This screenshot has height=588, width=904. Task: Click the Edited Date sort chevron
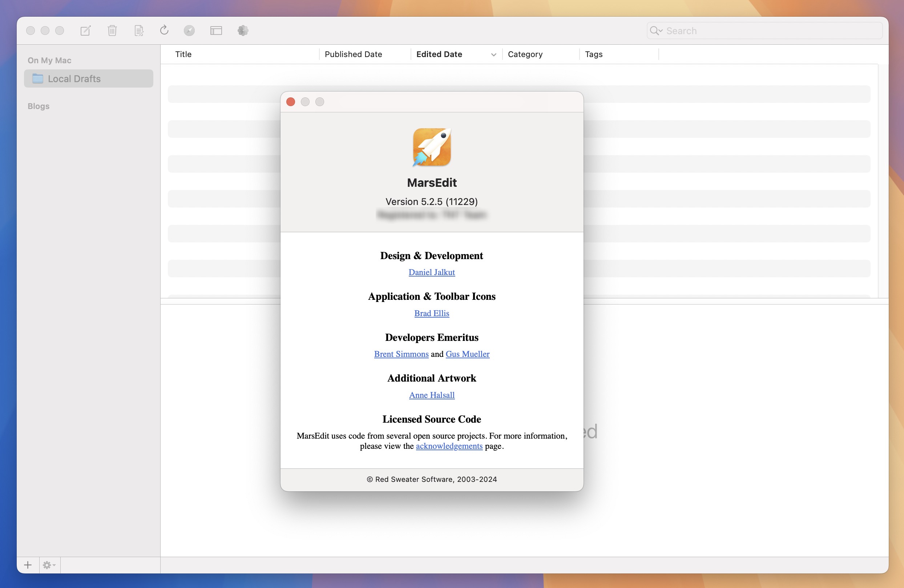pyautogui.click(x=493, y=55)
